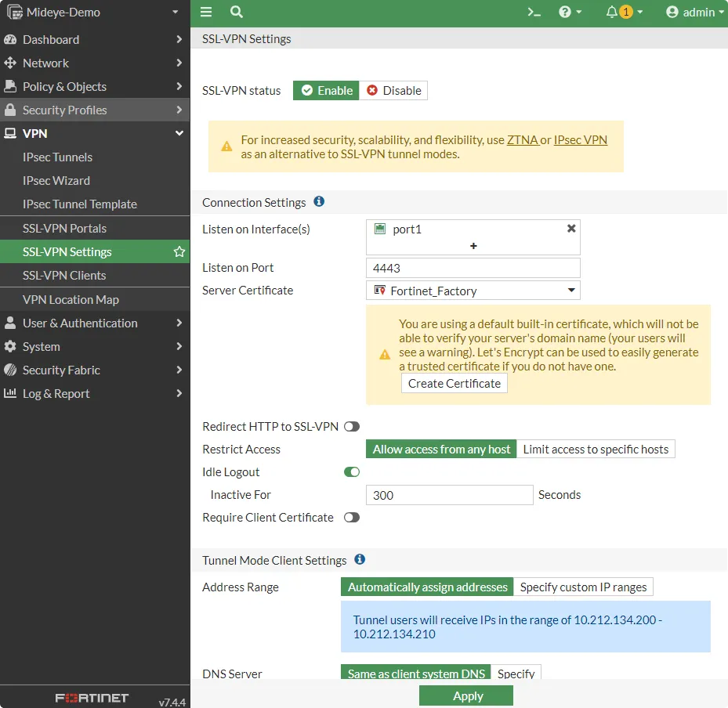The width and height of the screenshot is (728, 708).
Task: Click the info icon beside Tunnel Mode Client Settings
Action: (x=360, y=560)
